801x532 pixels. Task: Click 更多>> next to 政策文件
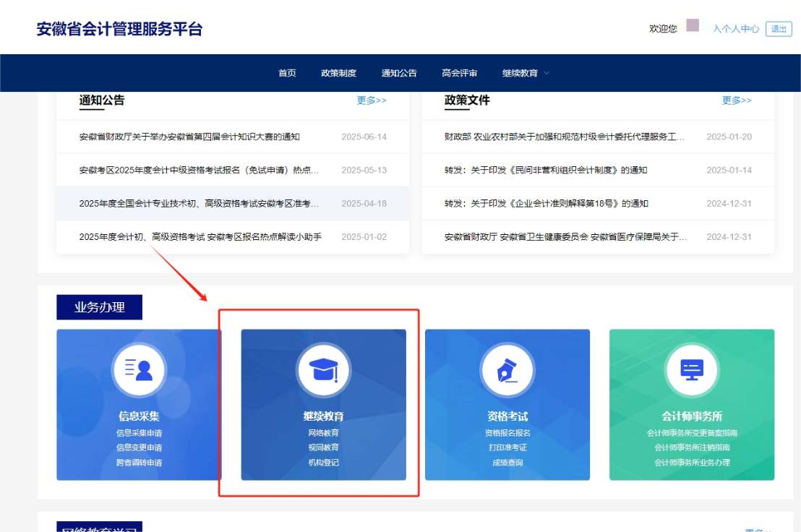click(x=736, y=101)
